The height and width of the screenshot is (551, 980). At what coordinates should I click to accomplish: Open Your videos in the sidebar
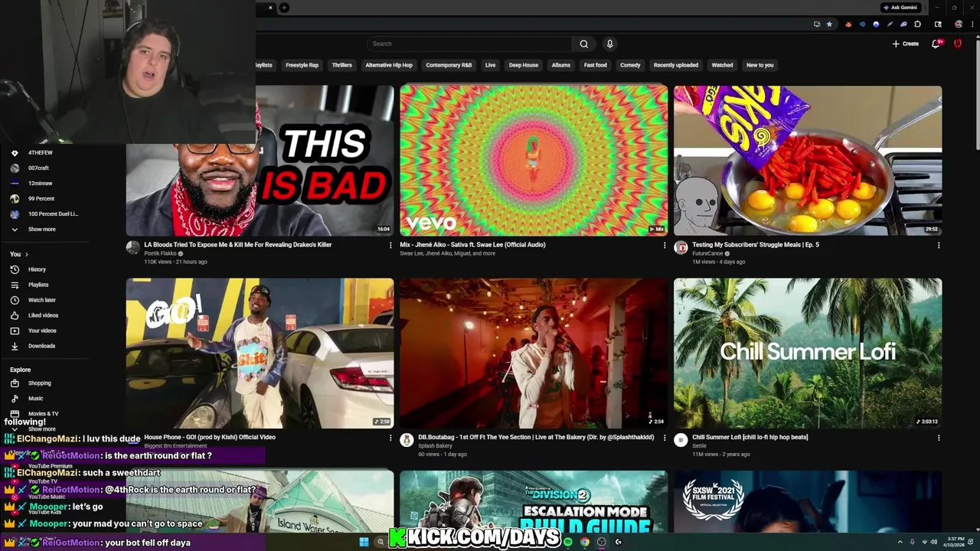tap(42, 331)
